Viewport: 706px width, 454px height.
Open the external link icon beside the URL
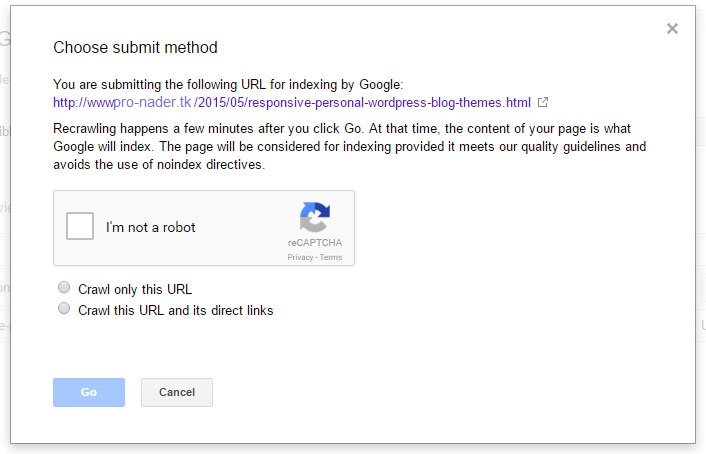point(543,102)
